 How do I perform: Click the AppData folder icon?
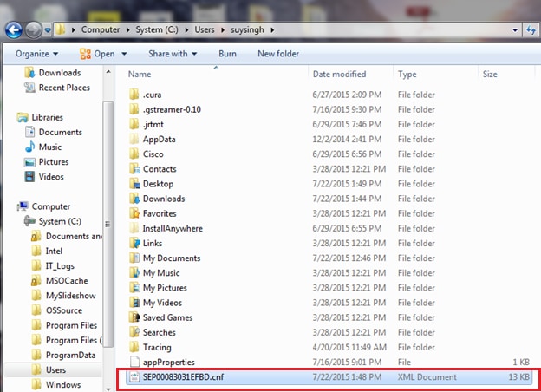[134, 139]
